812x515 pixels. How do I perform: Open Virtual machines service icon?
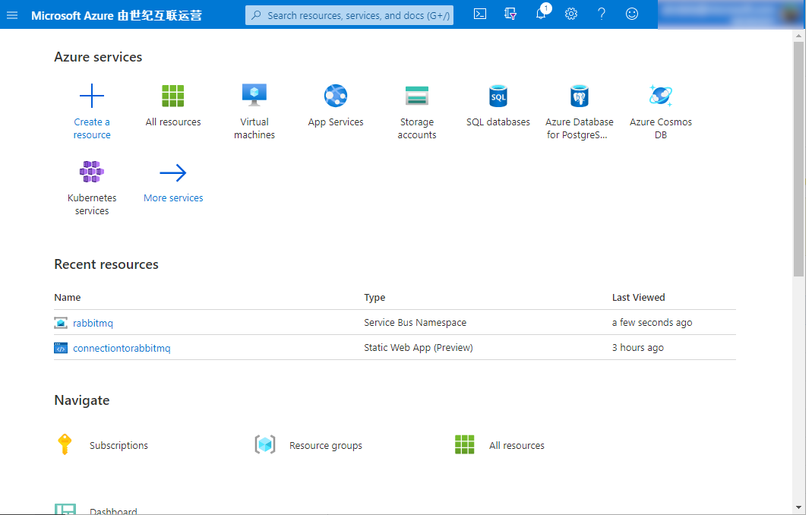[254, 96]
